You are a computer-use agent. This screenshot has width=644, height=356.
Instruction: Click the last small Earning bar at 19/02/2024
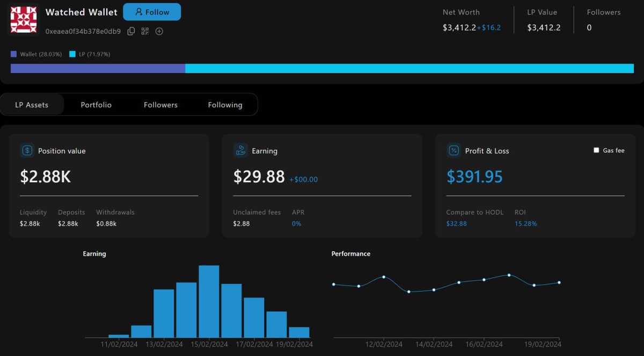coord(299,332)
